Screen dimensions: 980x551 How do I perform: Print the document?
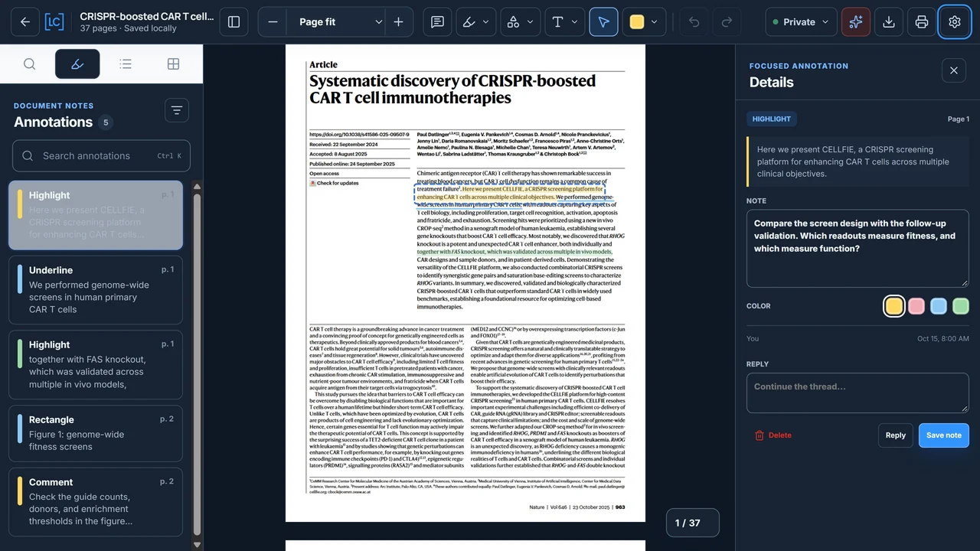(922, 22)
